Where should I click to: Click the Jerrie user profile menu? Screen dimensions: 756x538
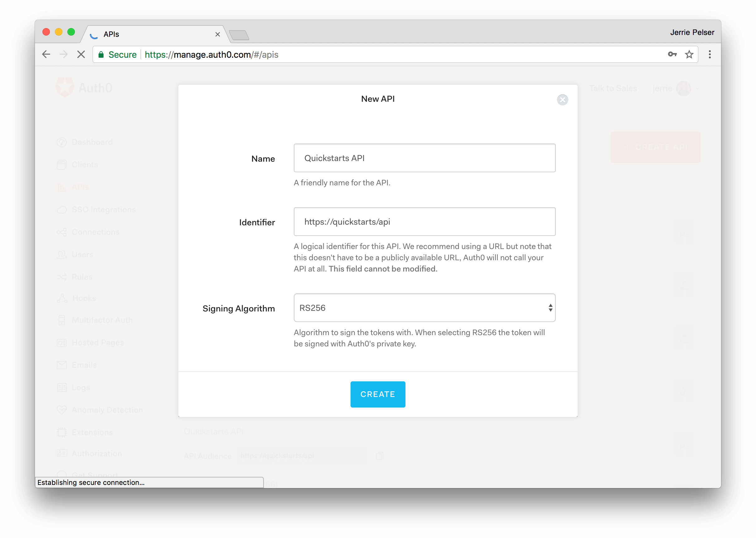point(684,88)
